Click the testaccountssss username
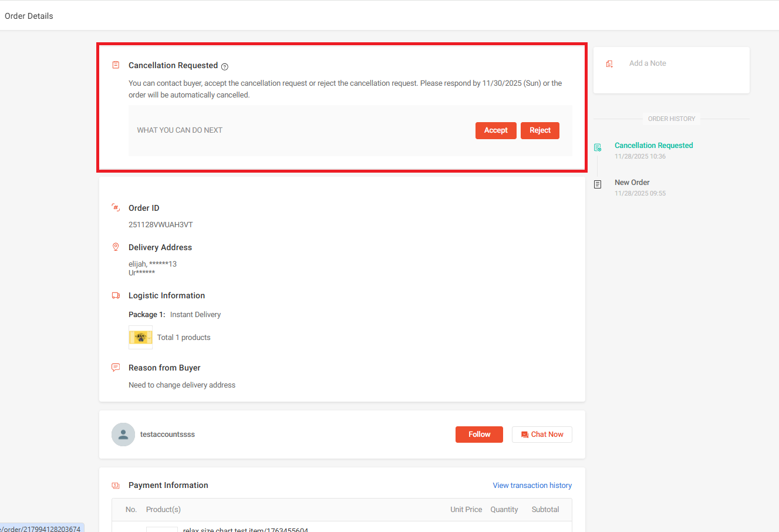This screenshot has width=779, height=532. [167, 435]
